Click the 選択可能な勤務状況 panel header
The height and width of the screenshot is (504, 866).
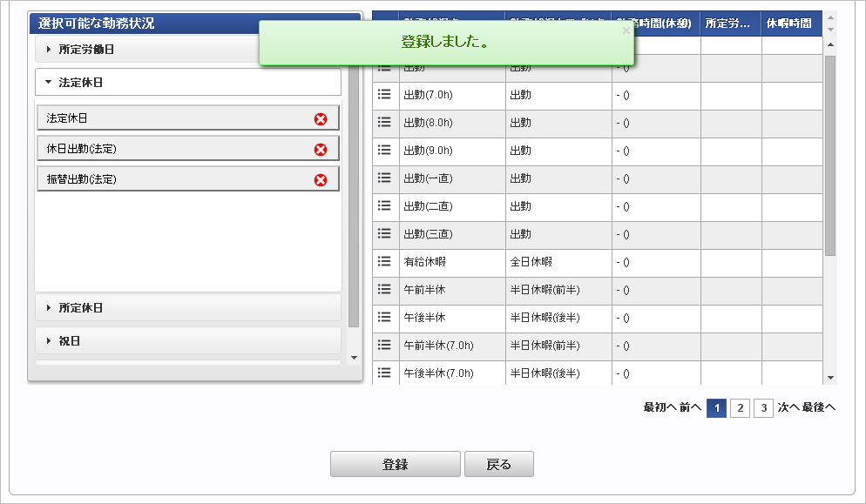click(x=194, y=24)
